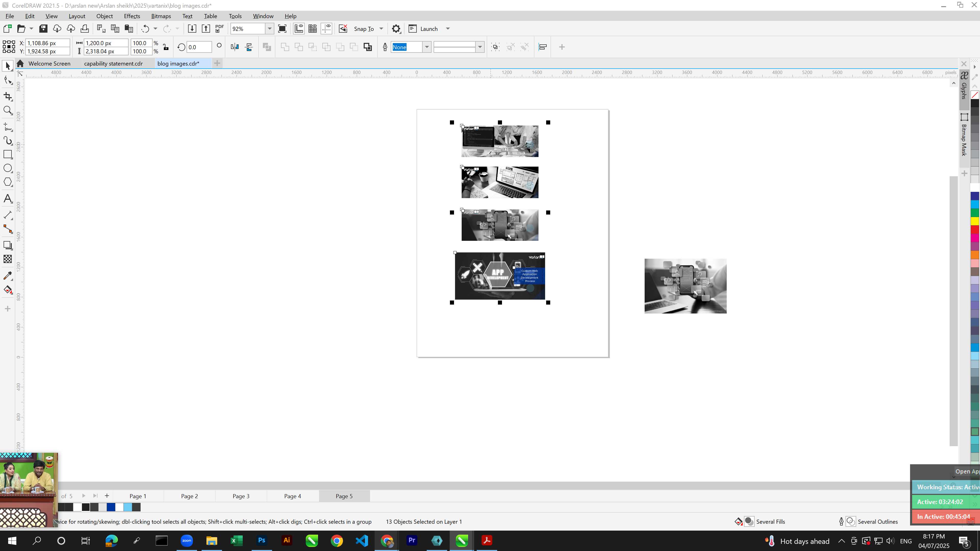Select the Color Eyedropper tool
This screenshot has height=551, width=980.
[x=8, y=276]
